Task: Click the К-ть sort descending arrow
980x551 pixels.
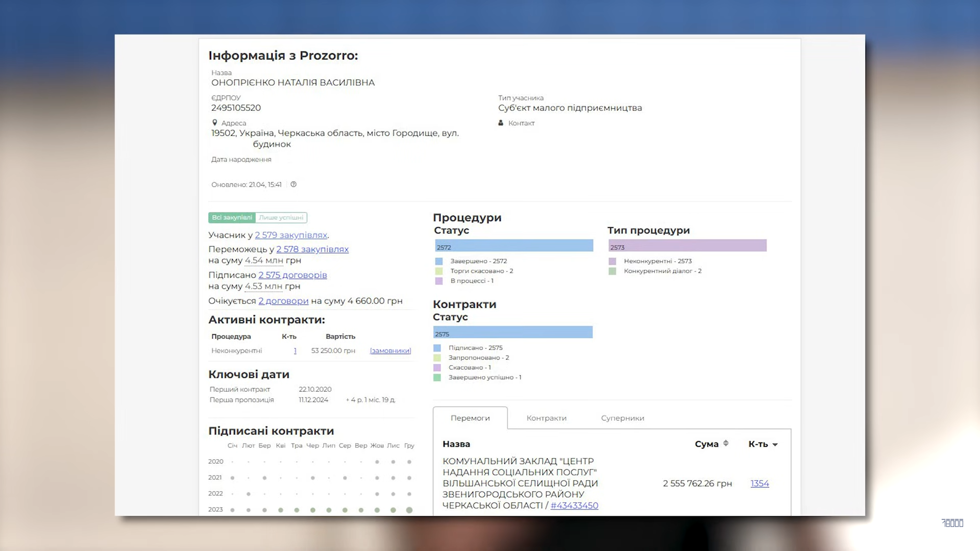Action: [775, 445]
